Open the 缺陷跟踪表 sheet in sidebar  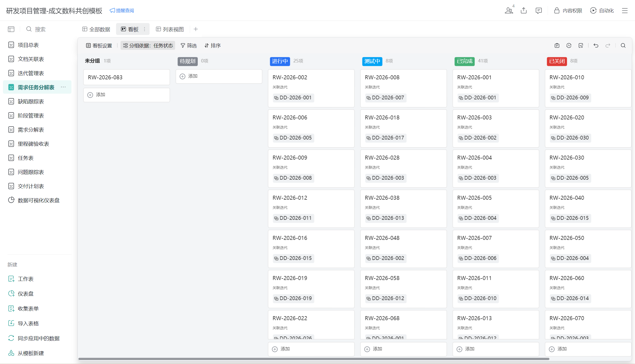pos(31,102)
